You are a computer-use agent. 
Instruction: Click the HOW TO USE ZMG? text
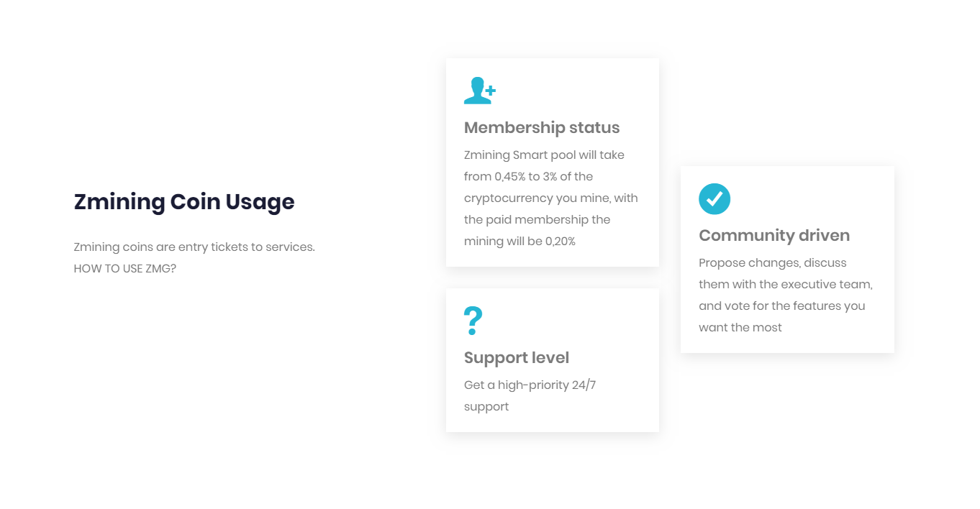(125, 268)
